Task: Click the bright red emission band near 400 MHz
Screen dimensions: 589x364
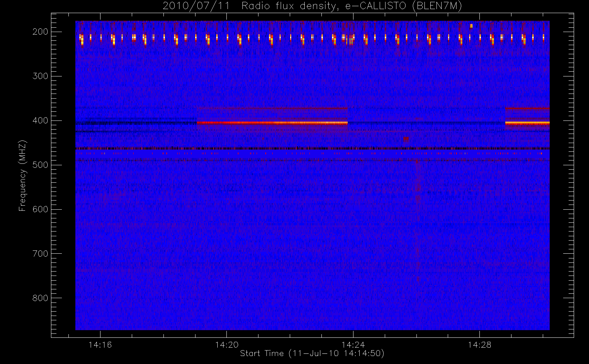Action: pos(272,123)
